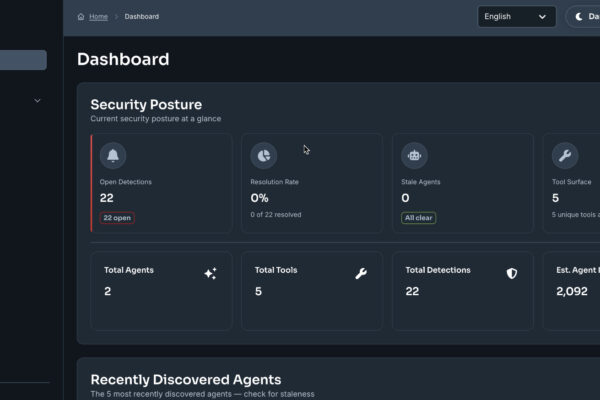Click 'Current security posture at a glance' subtitle
The width and height of the screenshot is (600, 400).
coord(156,119)
